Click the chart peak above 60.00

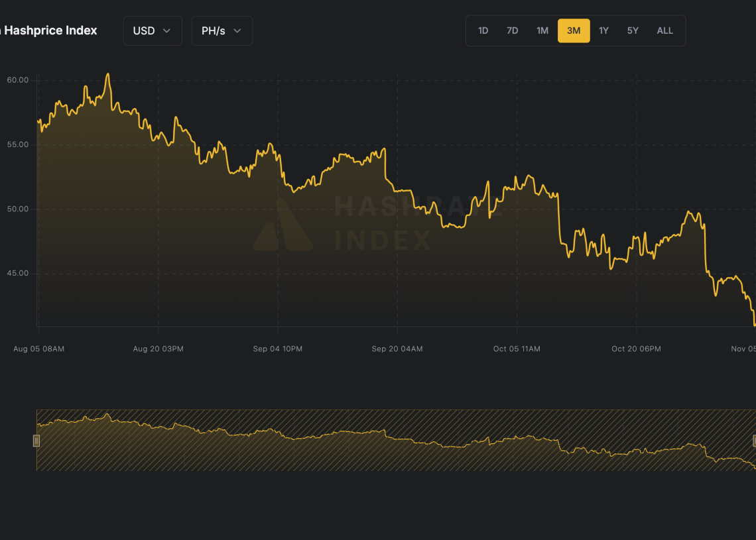pos(108,74)
